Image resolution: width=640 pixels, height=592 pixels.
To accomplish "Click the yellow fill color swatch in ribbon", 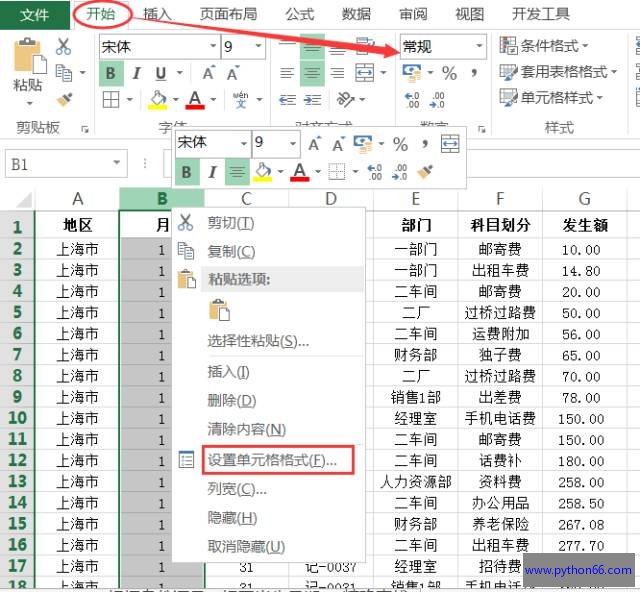I will coord(157,99).
